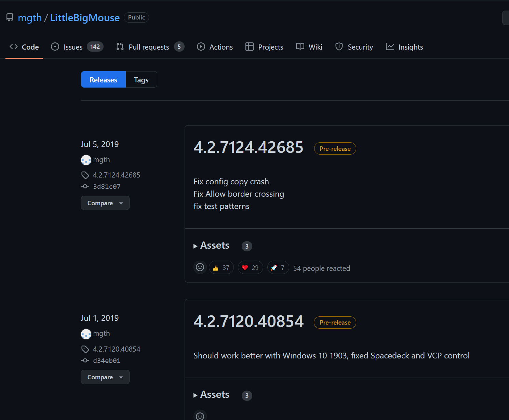The height and width of the screenshot is (420, 509).
Task: Click the Pre-release label on 4.2.7120.40854
Action: pyautogui.click(x=335, y=322)
